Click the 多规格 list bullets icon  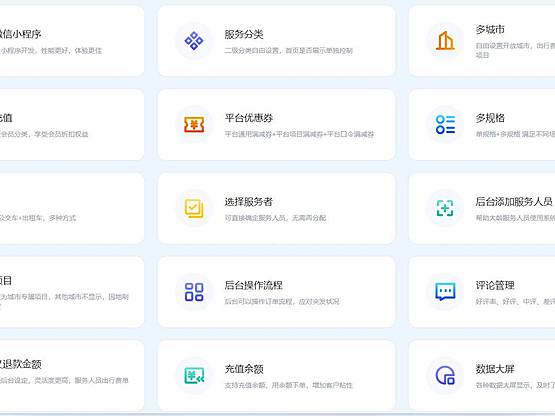coord(445,125)
